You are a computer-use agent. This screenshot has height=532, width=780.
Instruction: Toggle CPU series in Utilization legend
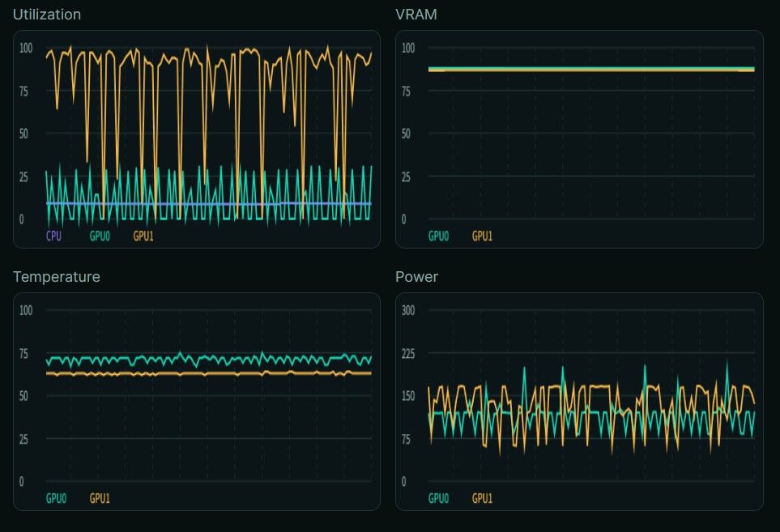(53, 236)
